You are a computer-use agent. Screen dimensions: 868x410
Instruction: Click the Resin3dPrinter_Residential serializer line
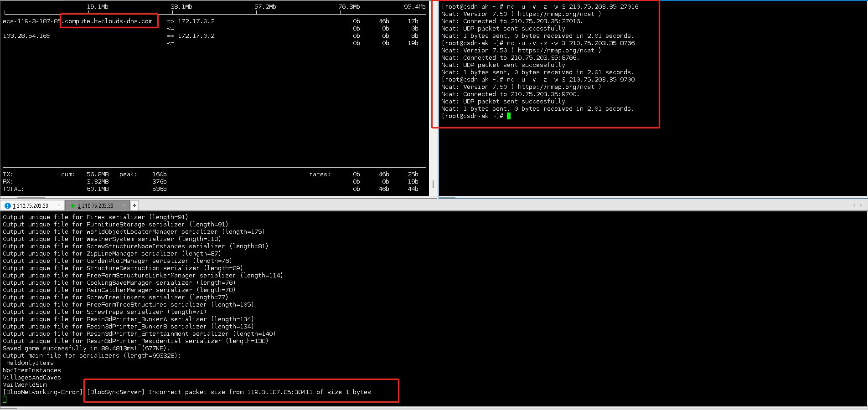coord(135,341)
